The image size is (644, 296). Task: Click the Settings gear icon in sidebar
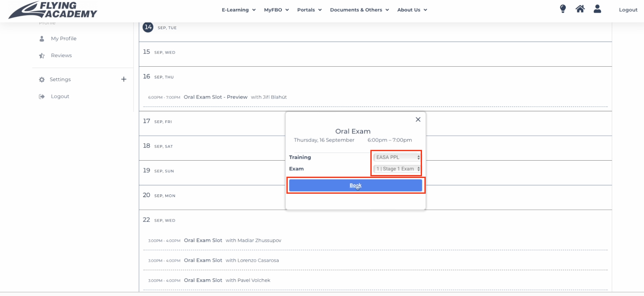coord(42,79)
